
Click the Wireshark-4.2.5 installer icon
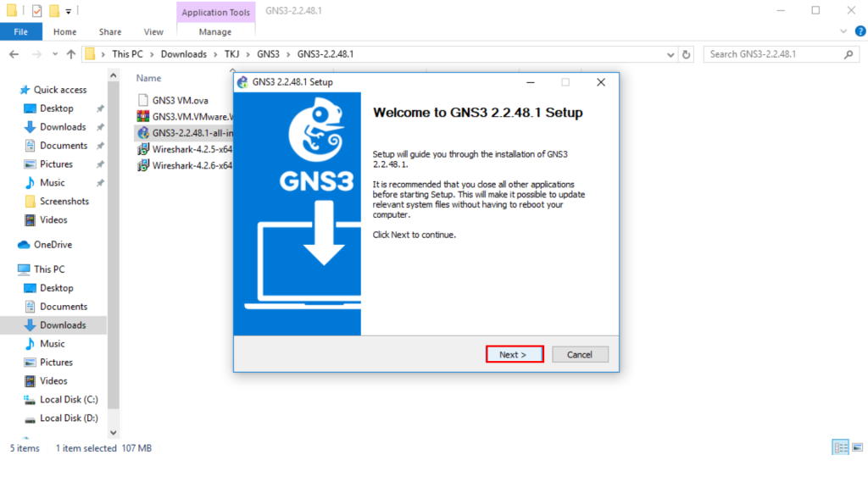143,149
